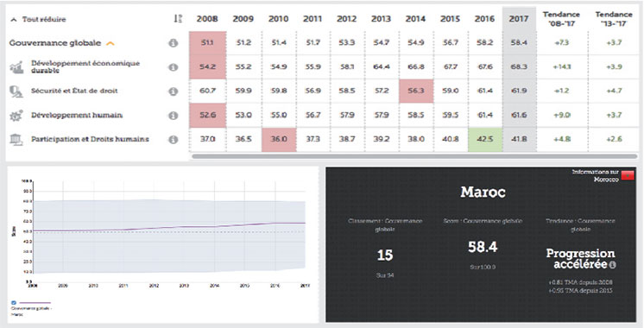Open info icon for Participation et Droits humains
Viewport: 644px width, 328px height.
(174, 140)
